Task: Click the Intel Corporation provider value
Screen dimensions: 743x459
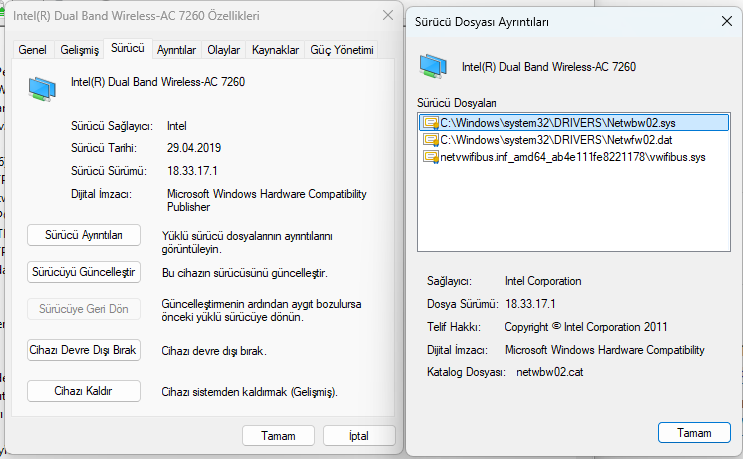Action: click(x=543, y=281)
